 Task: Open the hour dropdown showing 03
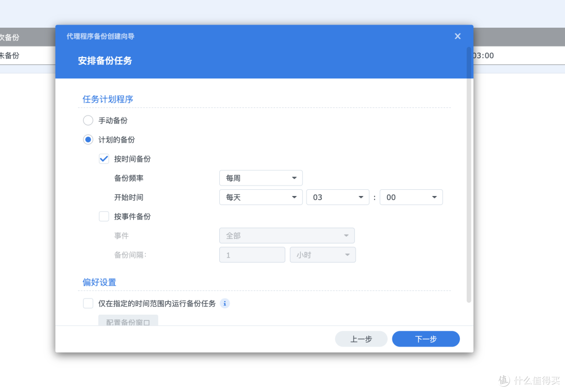click(337, 197)
